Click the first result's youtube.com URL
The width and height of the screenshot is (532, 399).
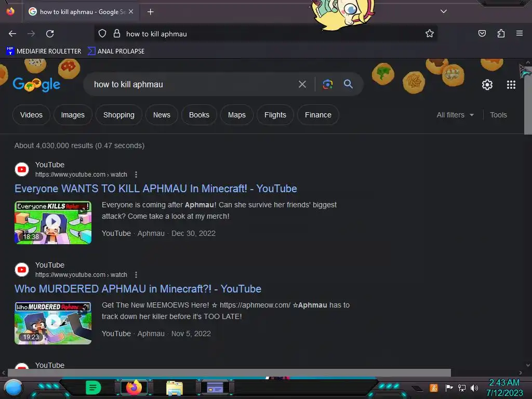pyautogui.click(x=81, y=175)
